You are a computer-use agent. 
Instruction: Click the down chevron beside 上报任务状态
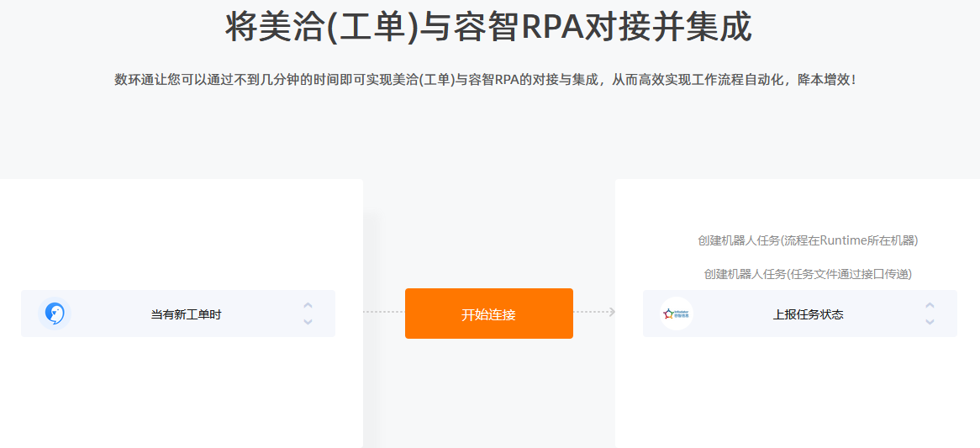pos(930,322)
